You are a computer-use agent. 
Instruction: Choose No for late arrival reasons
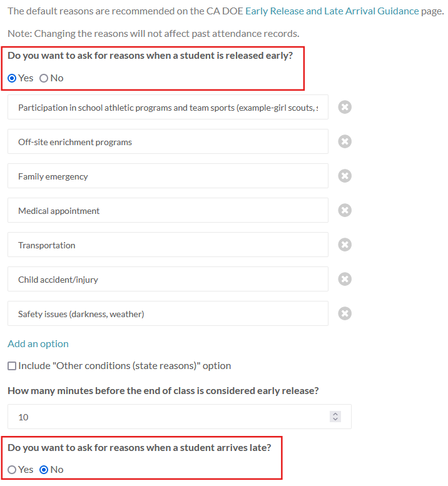pos(44,470)
